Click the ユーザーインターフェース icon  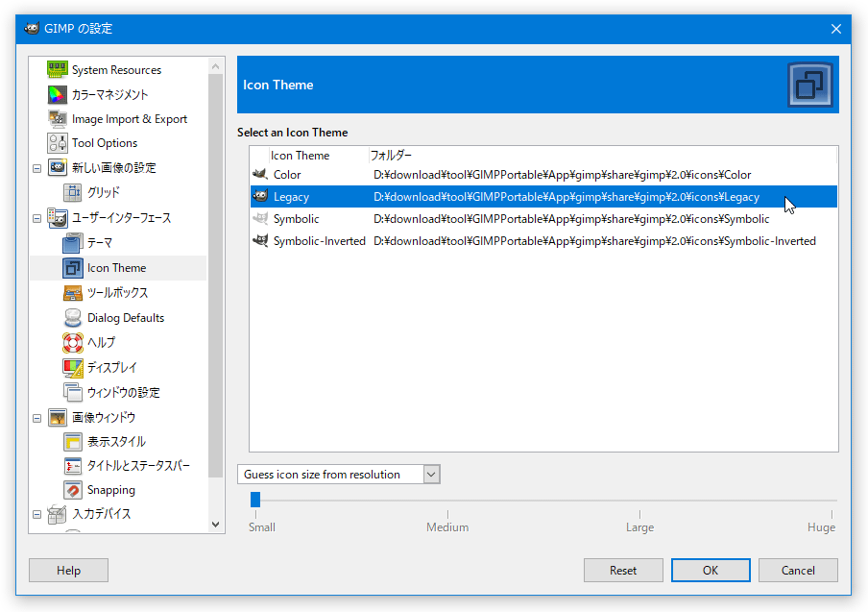[x=58, y=218]
